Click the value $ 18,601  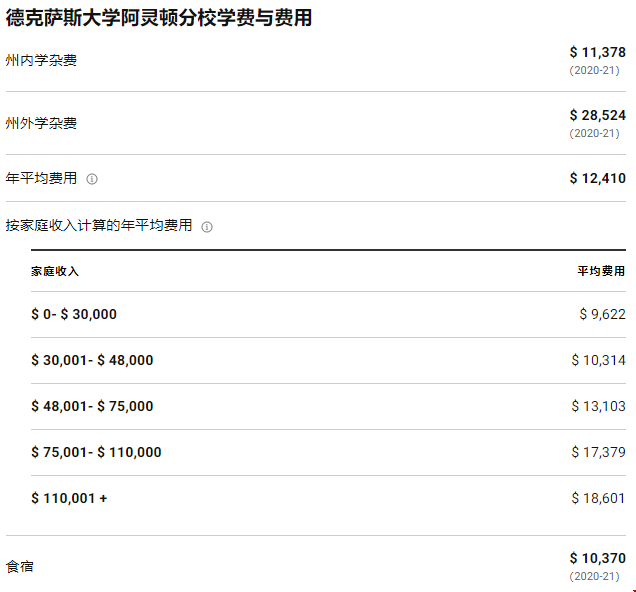(598, 498)
